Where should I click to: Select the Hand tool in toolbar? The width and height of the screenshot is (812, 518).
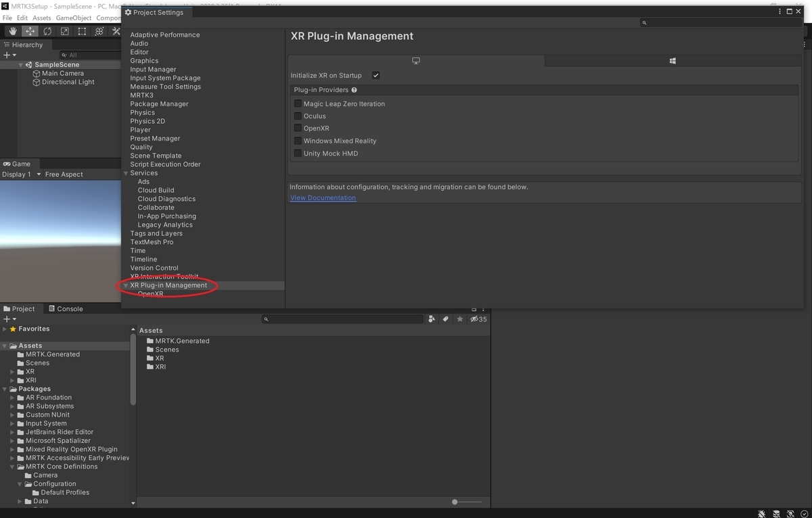coord(13,31)
